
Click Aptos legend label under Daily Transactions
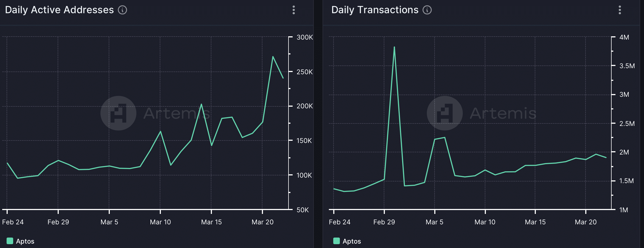coord(352,241)
